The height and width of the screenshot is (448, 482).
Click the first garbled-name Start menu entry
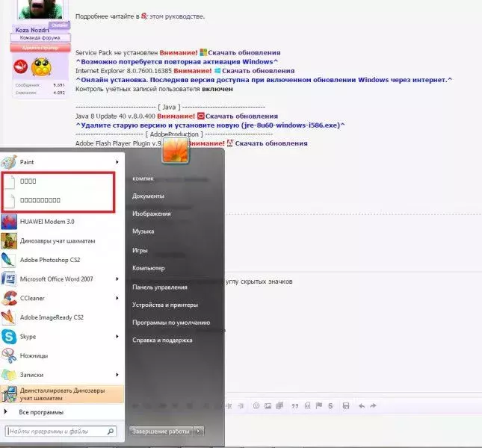pos(58,181)
